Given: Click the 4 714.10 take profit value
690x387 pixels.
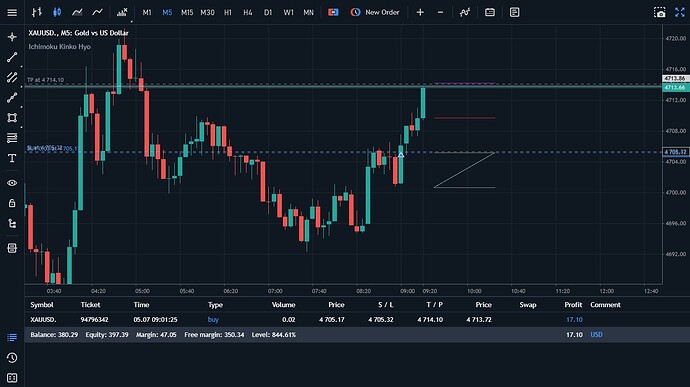Looking at the screenshot, I should point(430,320).
